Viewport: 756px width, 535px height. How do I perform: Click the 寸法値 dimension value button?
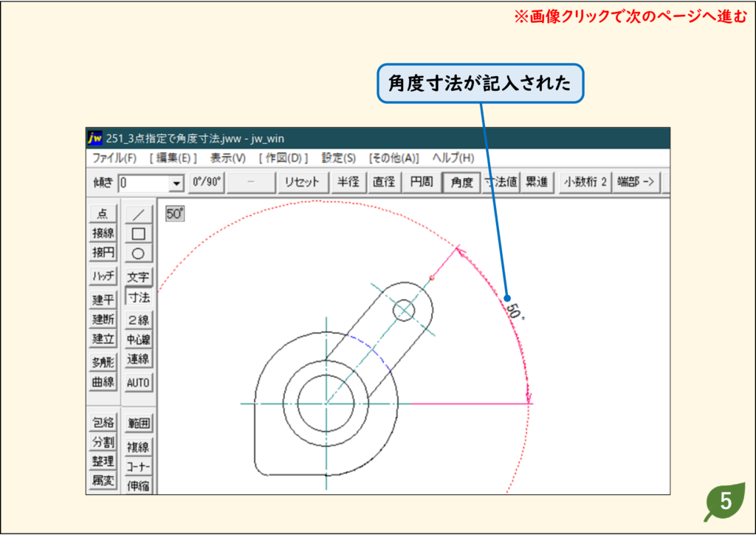(x=501, y=183)
